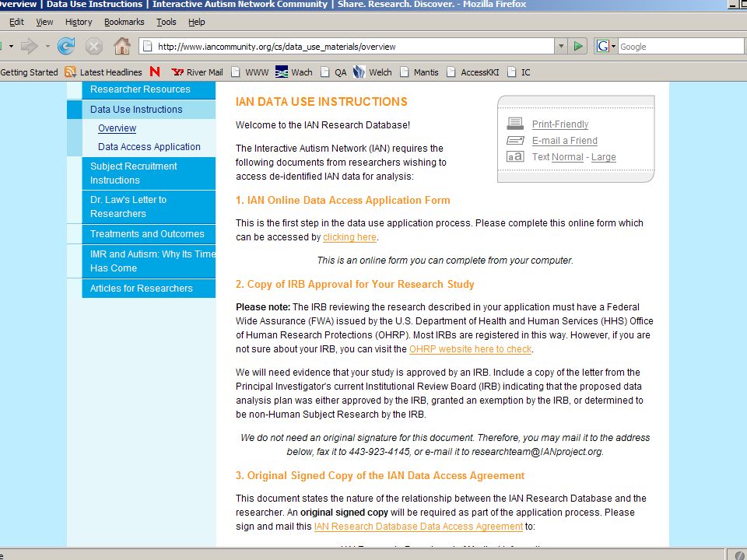
Task: Click the E-mail a Friend link
Action: (x=565, y=141)
